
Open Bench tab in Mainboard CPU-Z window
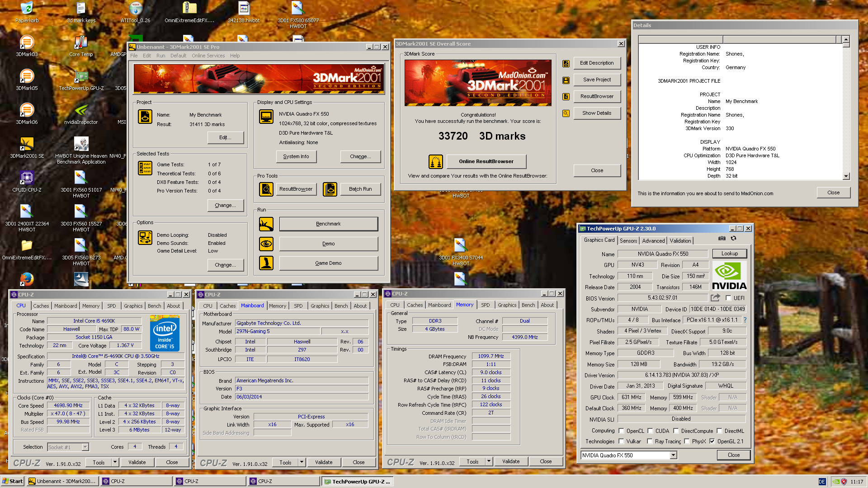341,306
